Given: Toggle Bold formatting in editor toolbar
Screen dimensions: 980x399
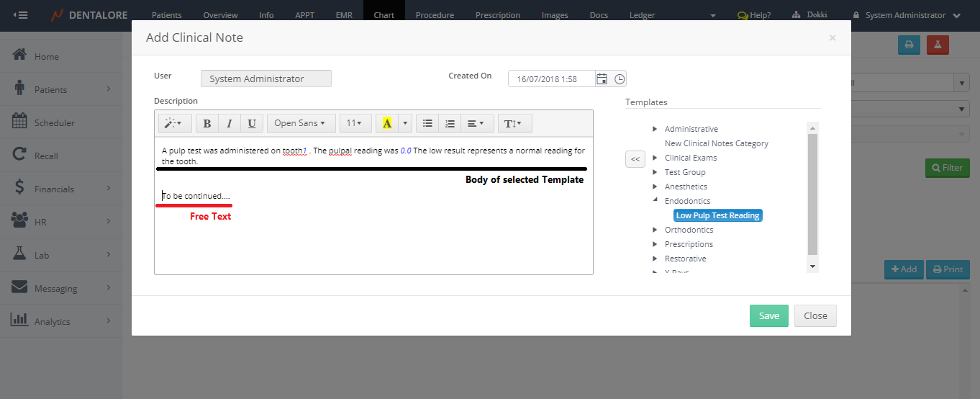Looking at the screenshot, I should pos(207,123).
